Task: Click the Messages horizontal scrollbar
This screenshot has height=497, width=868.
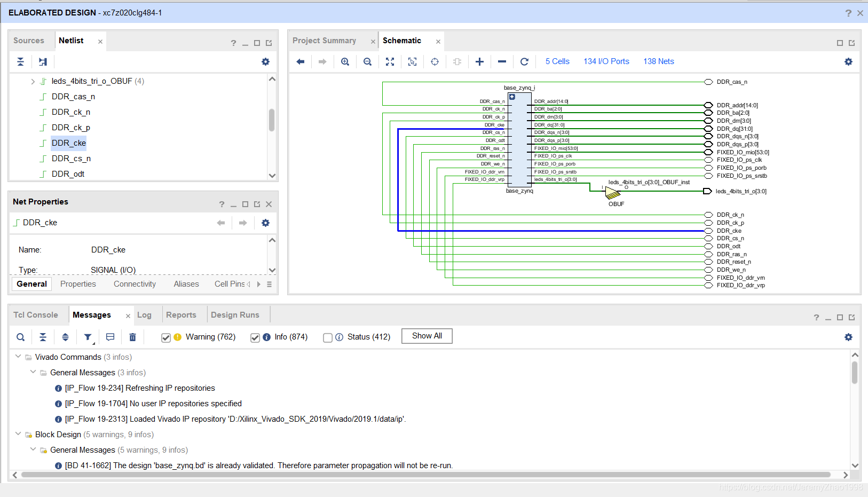Action: pos(425,475)
